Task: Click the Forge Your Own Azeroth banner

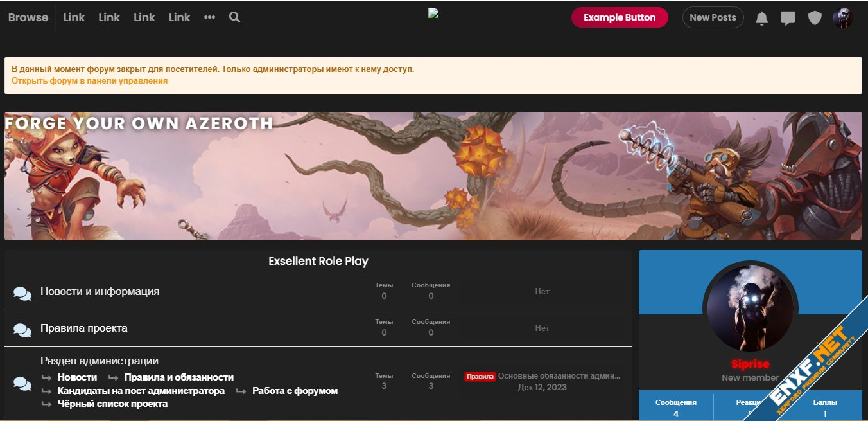Action: click(433, 176)
